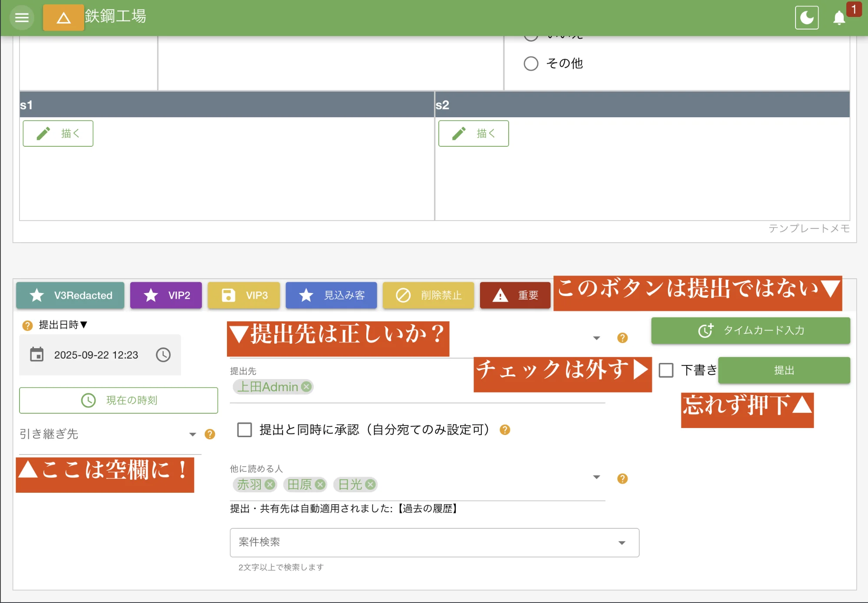Click the orange triangle logo icon
The height and width of the screenshot is (603, 868).
tap(63, 18)
